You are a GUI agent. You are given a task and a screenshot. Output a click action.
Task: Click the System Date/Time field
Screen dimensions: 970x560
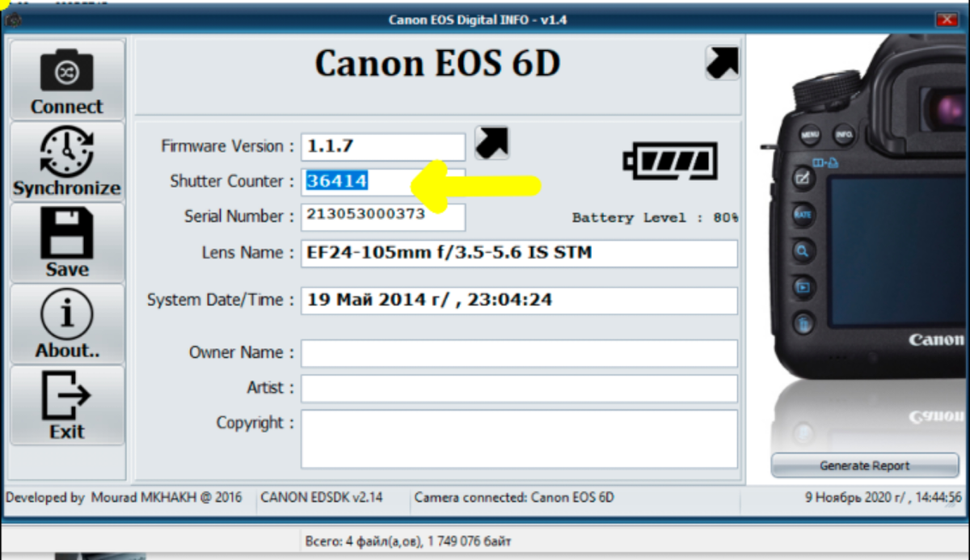[x=519, y=300]
